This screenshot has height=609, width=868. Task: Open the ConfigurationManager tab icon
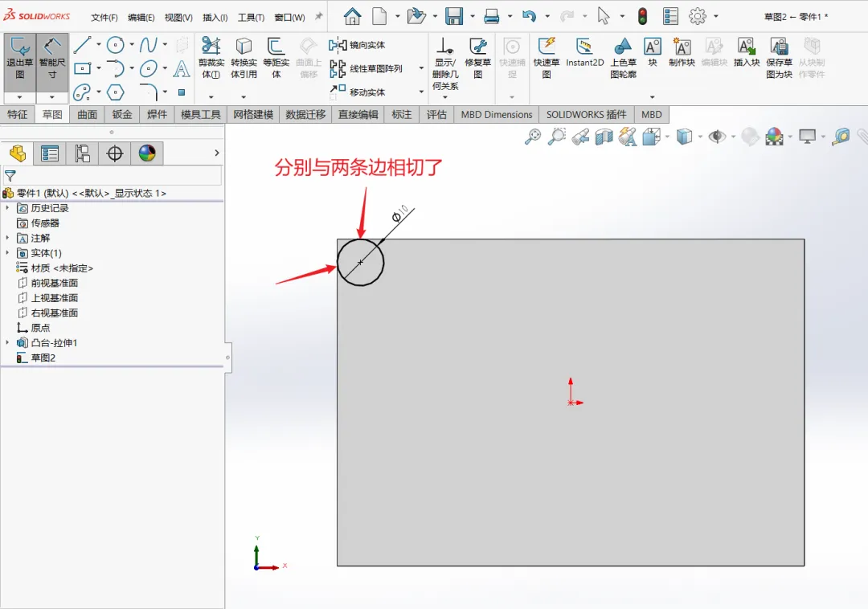point(82,153)
